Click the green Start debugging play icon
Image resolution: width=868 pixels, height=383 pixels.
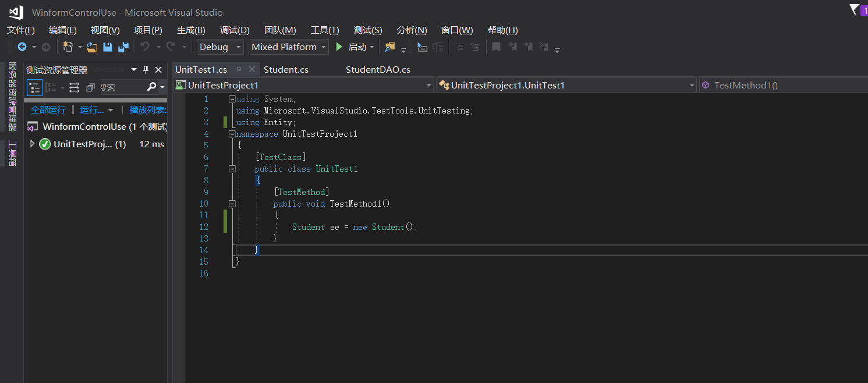click(339, 47)
